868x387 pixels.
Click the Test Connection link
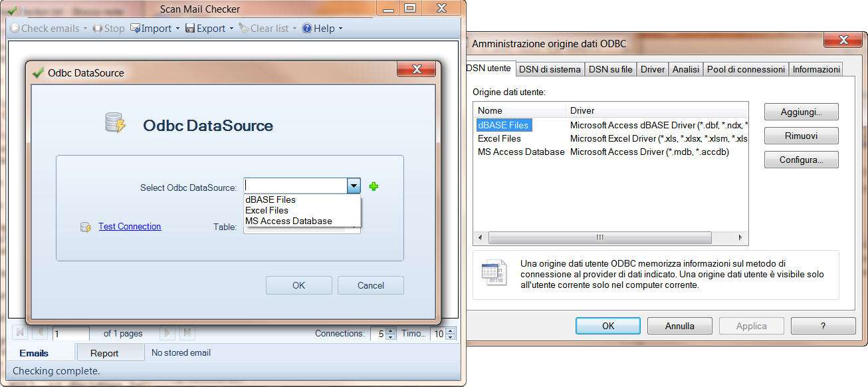pos(130,226)
